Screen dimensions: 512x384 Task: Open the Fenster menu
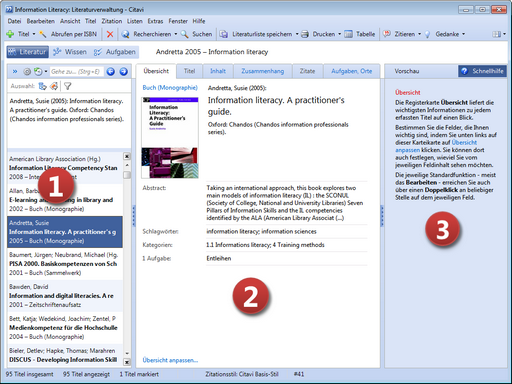coord(178,21)
